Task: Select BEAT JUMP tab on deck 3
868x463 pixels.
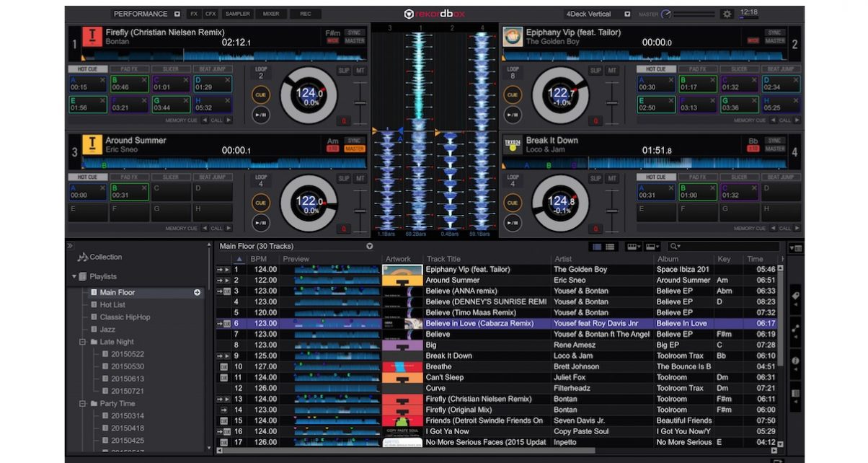Action: 212,177
